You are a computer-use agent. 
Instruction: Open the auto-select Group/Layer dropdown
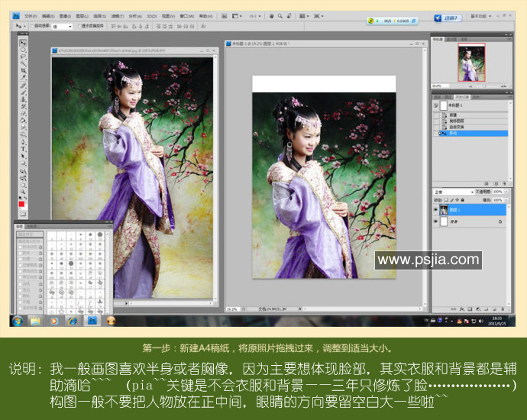62,26
